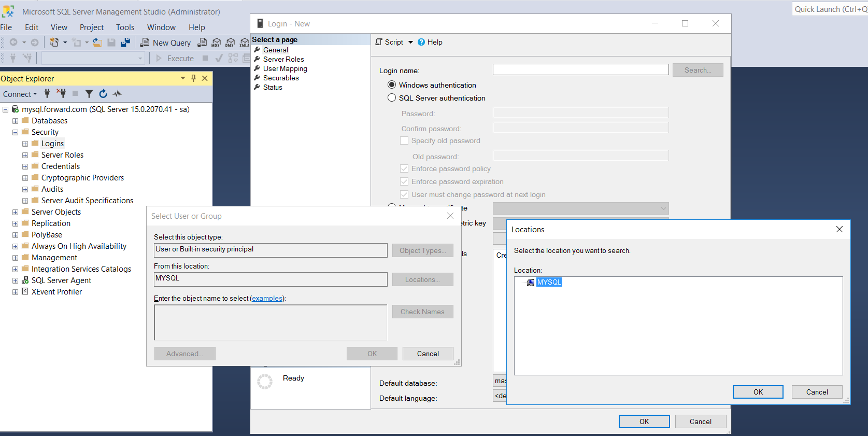Click the Analysis Services DMX Query icon
Viewport: 868px width, 436px height.
230,43
